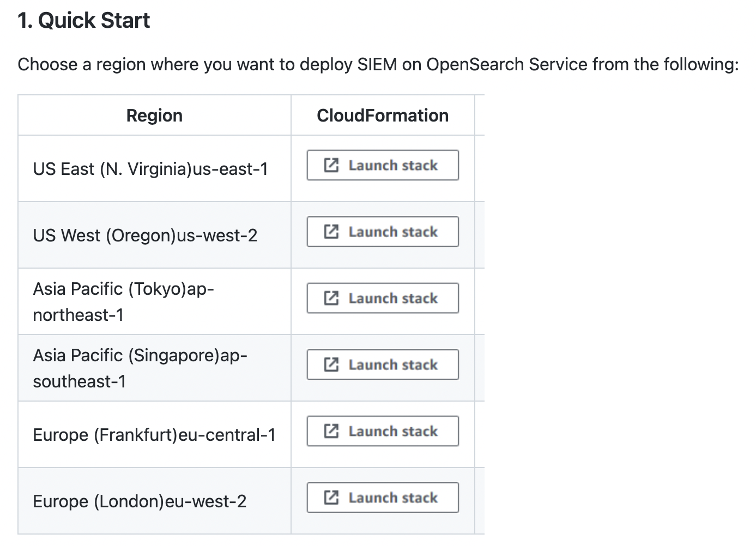Click the "1. Quick Start" heading
This screenshot has width=756, height=546.
[83, 20]
